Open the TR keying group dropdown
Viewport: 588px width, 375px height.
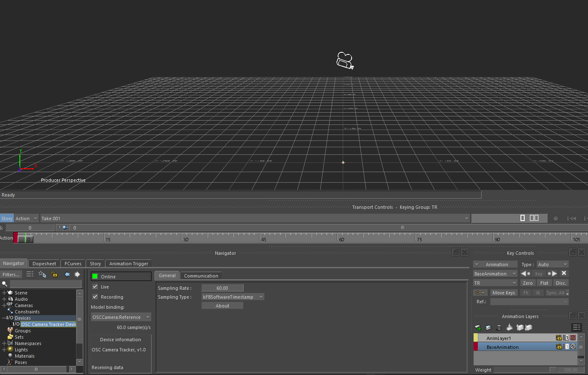point(495,283)
